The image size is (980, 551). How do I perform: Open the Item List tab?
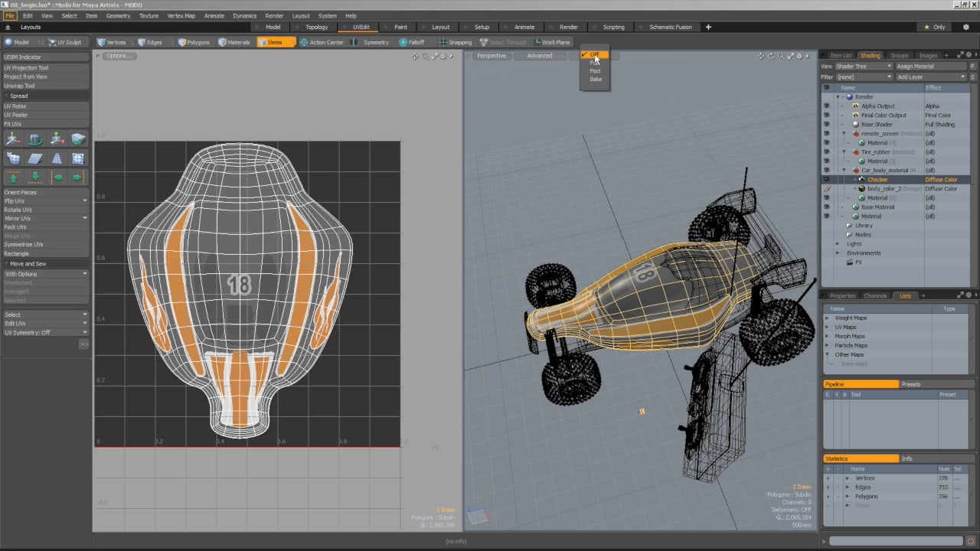point(841,55)
